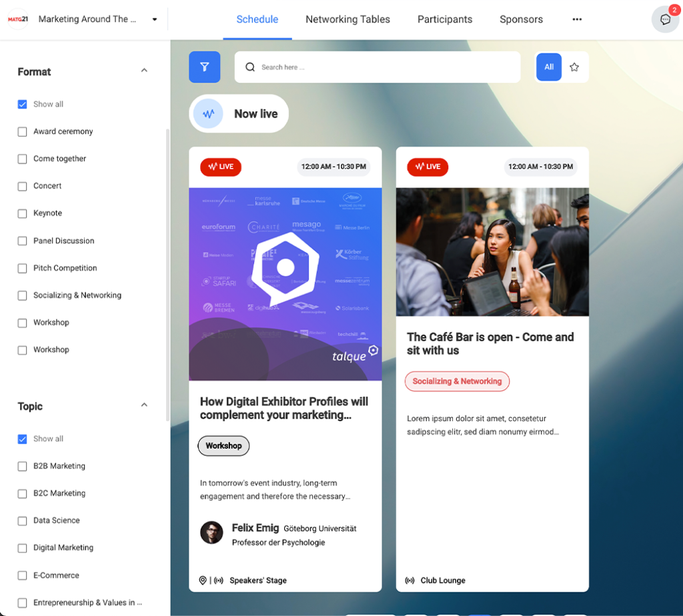683x616 pixels.
Task: Enable the Data Science topic filter
Action: [22, 521]
